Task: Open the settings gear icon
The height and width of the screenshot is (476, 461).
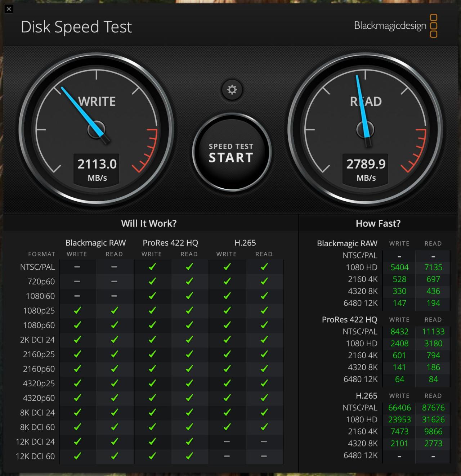Action: point(232,90)
